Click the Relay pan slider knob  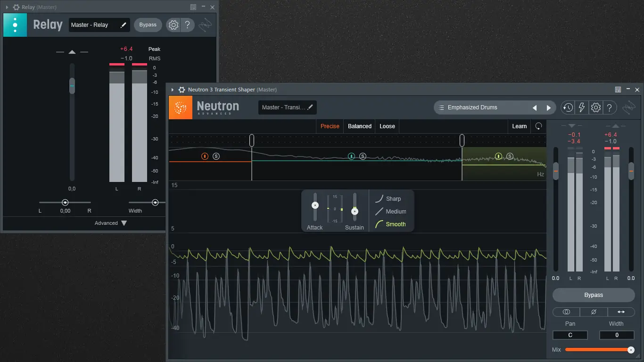click(65, 202)
